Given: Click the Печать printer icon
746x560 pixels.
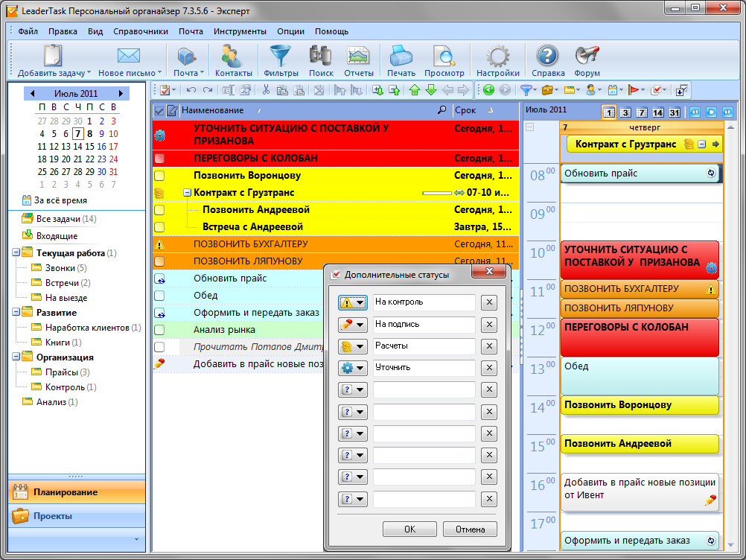Looking at the screenshot, I should (x=401, y=56).
